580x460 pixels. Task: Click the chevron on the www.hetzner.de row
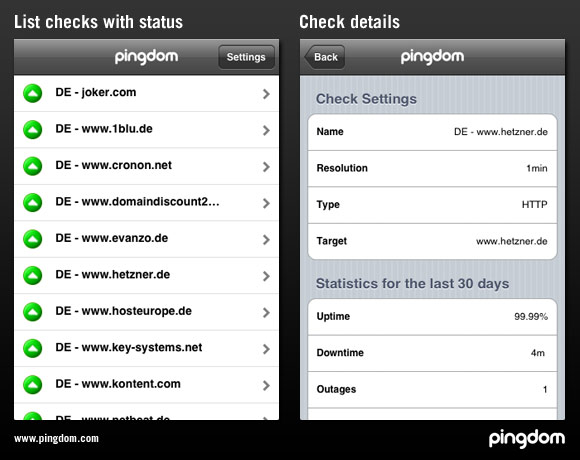(266, 276)
